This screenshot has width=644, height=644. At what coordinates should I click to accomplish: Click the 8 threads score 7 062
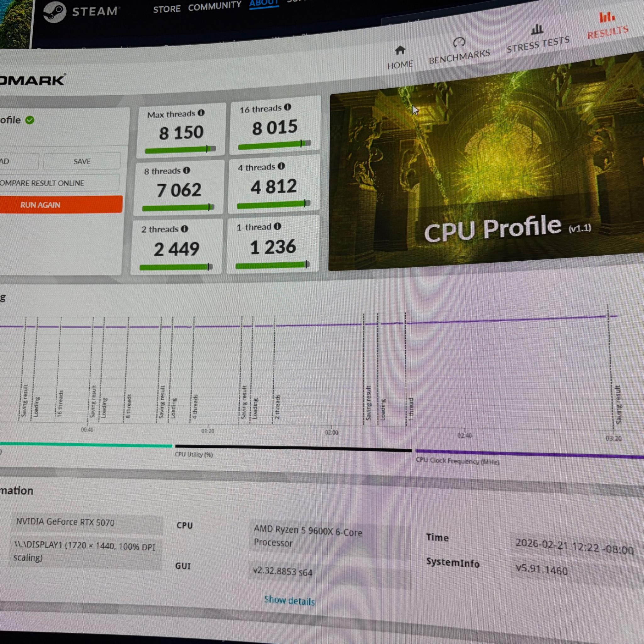(x=179, y=190)
